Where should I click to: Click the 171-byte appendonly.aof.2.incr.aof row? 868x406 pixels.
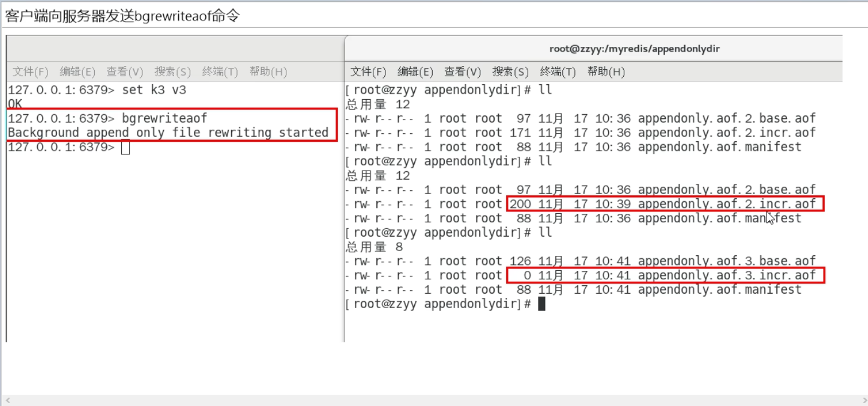tap(581, 133)
